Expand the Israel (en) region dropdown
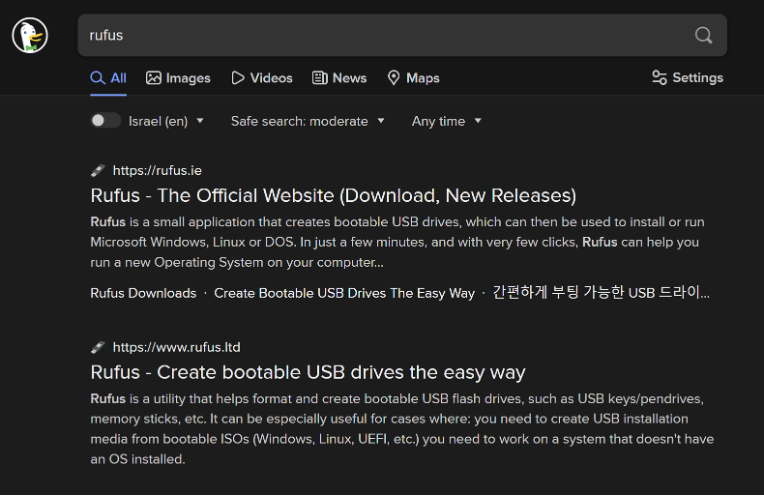Viewport: 764px width, 496px height. point(166,121)
